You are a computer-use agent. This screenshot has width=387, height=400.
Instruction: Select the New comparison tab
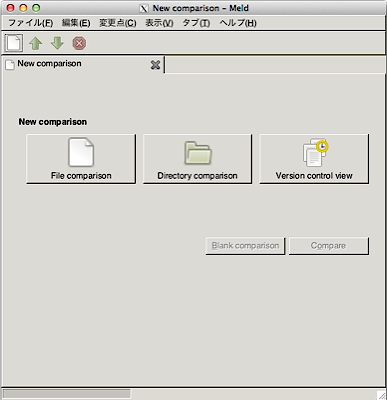[x=83, y=65]
